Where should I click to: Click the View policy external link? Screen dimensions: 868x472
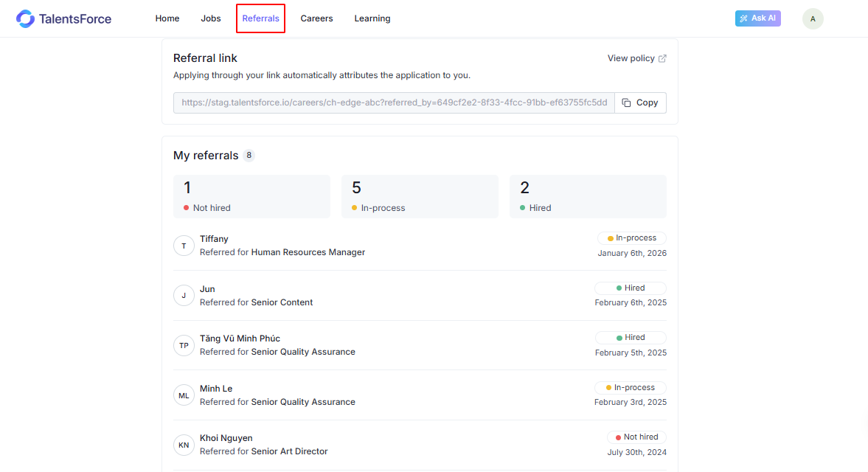[x=637, y=58]
